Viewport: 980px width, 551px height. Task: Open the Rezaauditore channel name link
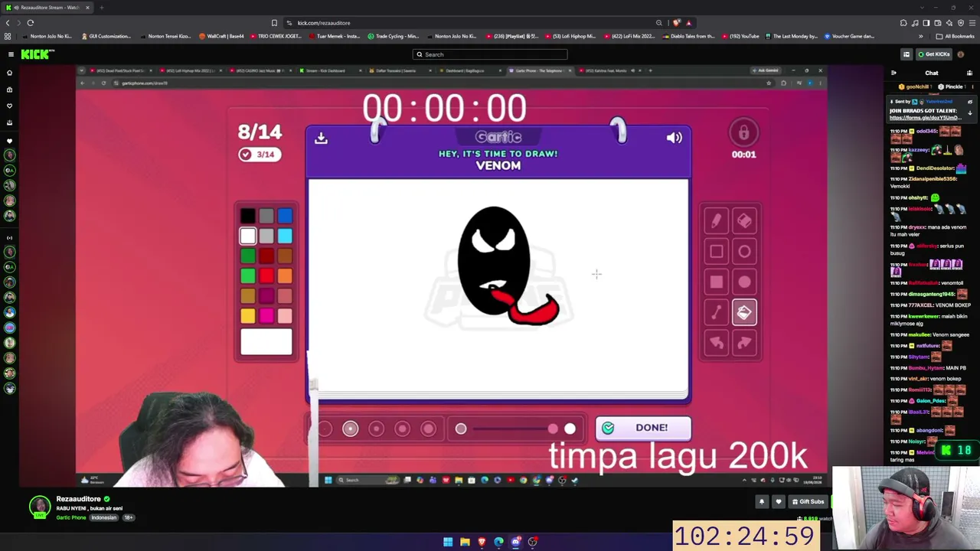point(78,499)
